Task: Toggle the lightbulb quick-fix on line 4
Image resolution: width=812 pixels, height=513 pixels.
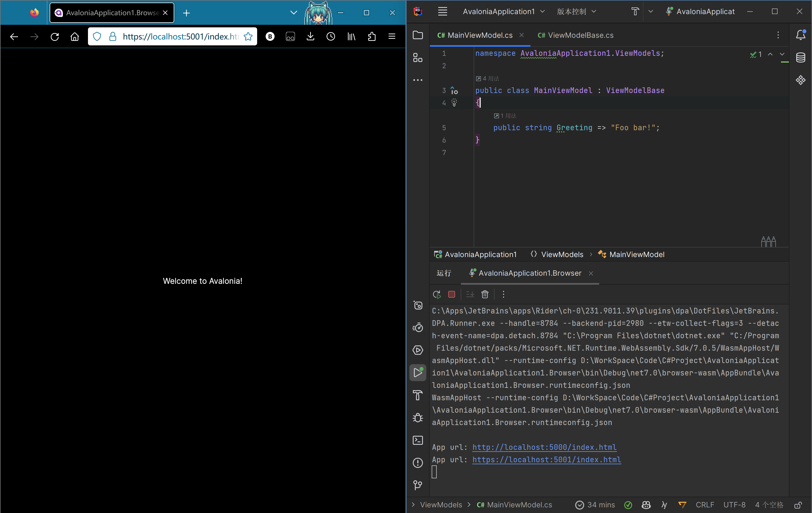Action: point(454,103)
